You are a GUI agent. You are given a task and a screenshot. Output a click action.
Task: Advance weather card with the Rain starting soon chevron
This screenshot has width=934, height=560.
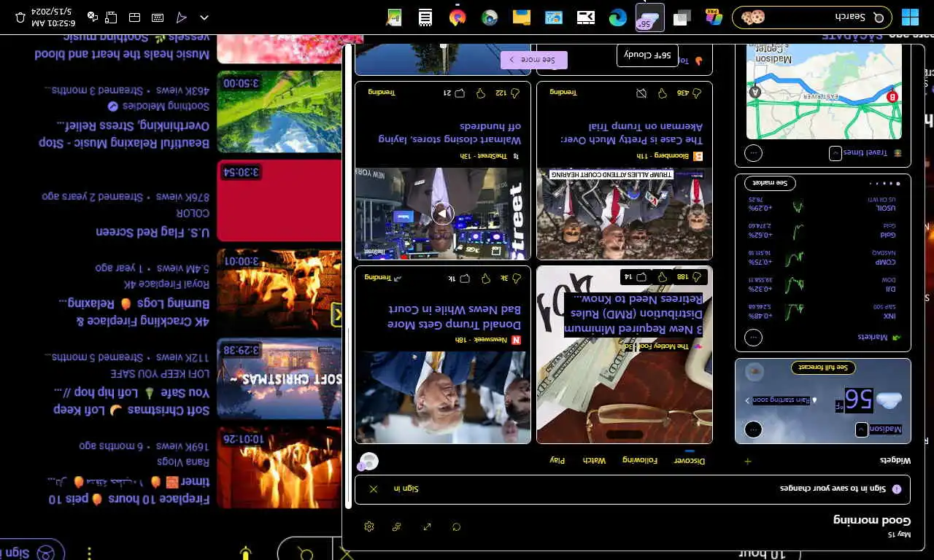click(747, 400)
